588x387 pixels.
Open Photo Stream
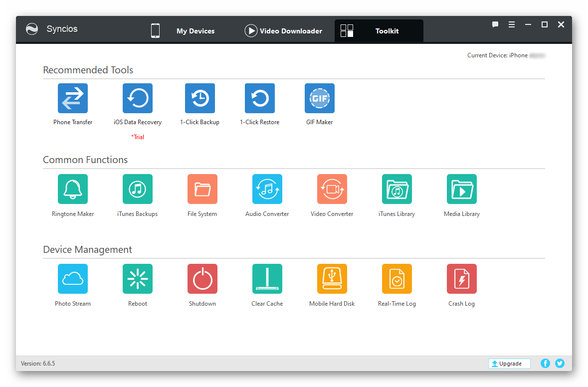(x=73, y=279)
